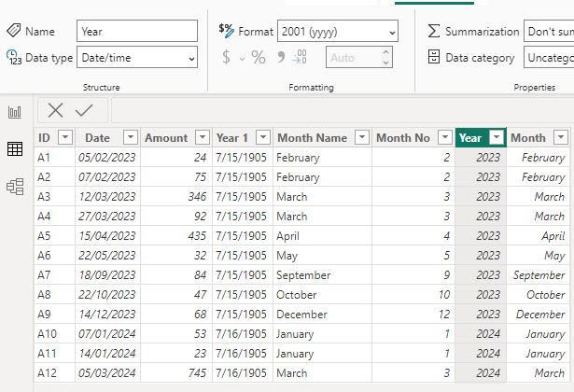The width and height of the screenshot is (574, 392).
Task: Open filter dropdown for Date column
Action: pyautogui.click(x=131, y=137)
